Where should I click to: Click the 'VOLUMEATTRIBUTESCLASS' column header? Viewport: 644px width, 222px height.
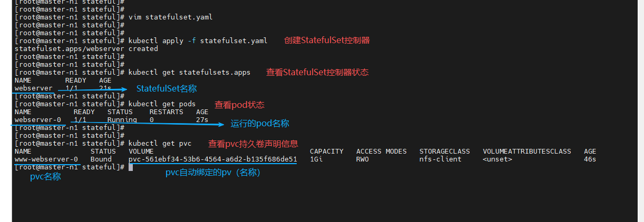pyautogui.click(x=527, y=151)
